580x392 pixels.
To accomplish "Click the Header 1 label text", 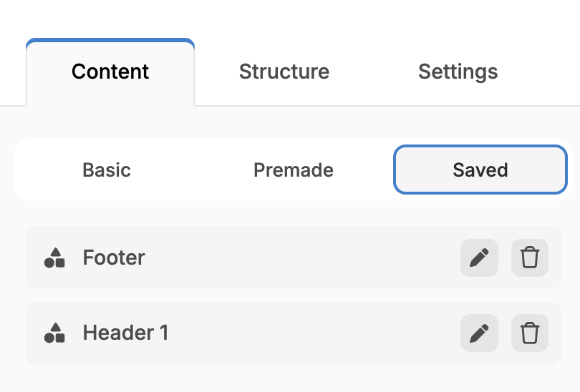I will pos(125,333).
